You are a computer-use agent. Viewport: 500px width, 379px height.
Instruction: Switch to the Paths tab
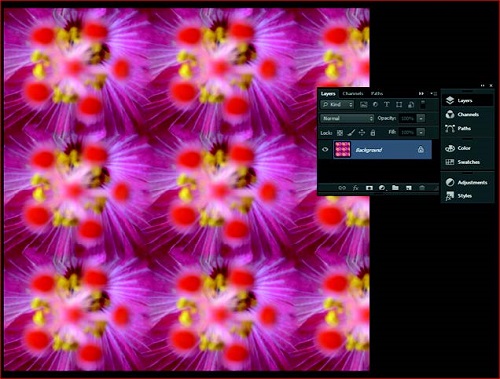click(x=377, y=94)
